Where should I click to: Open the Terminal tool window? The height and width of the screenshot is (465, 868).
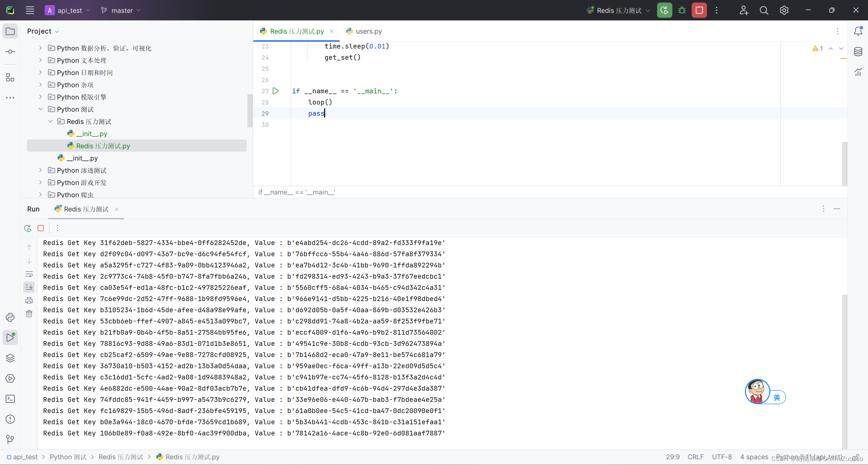(x=10, y=399)
